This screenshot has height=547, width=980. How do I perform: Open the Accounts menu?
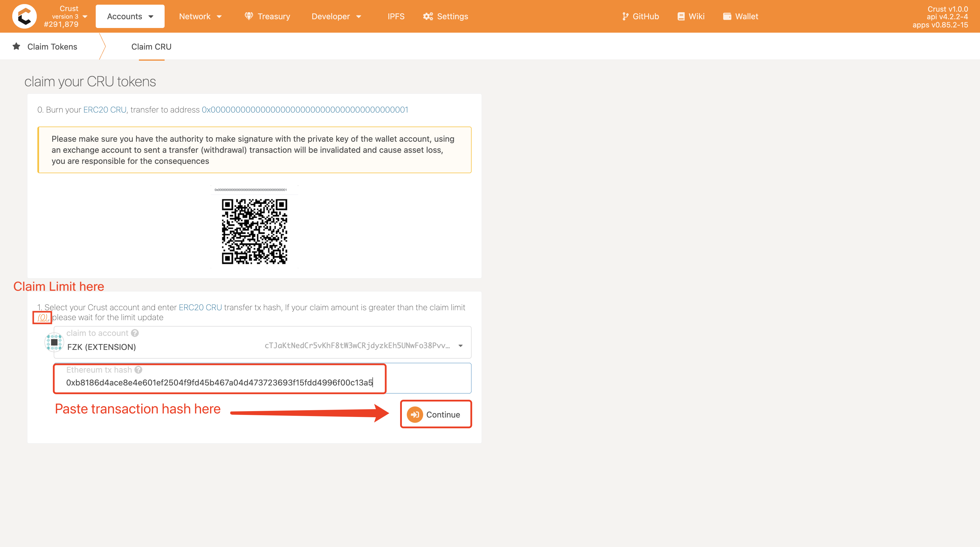130,16
